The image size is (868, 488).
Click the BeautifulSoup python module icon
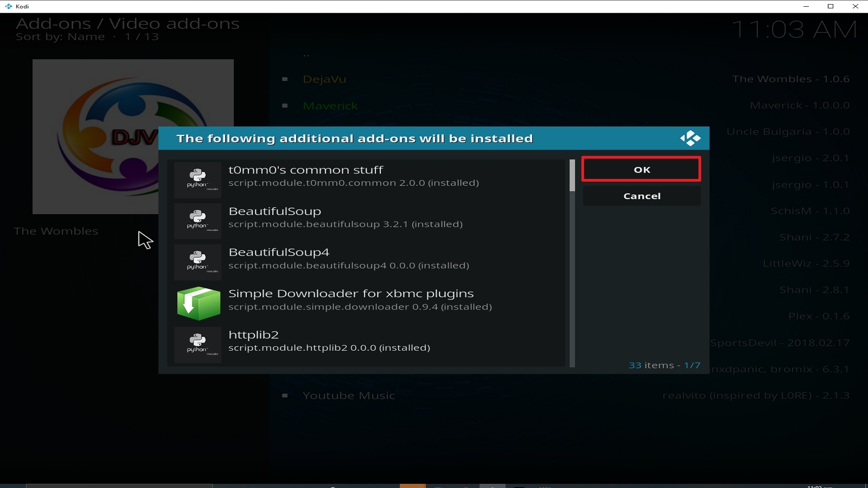[198, 221]
